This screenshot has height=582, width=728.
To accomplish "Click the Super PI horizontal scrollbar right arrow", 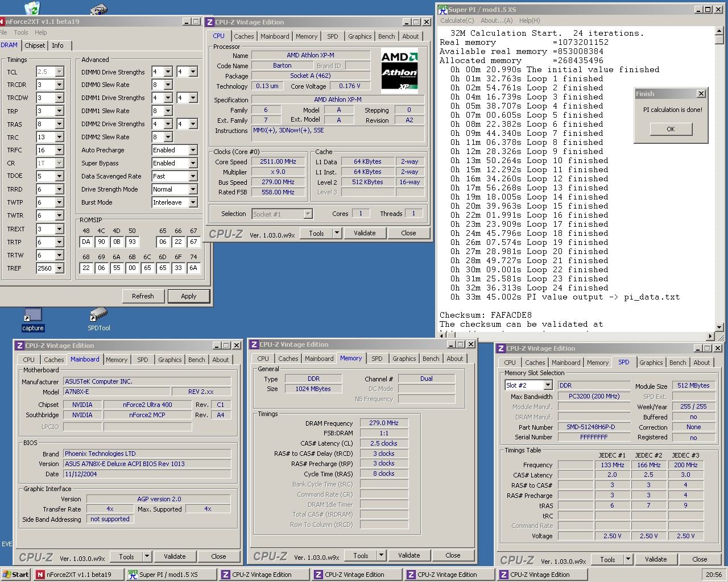I will pos(710,336).
